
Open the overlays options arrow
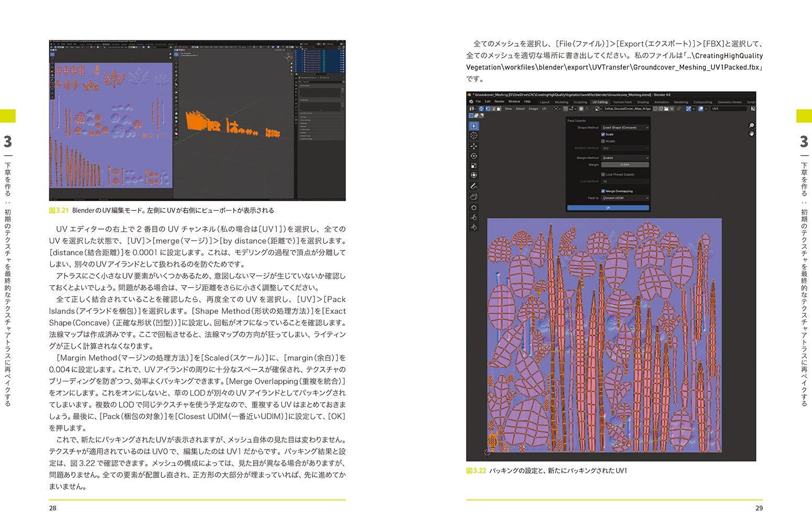coord(706,109)
